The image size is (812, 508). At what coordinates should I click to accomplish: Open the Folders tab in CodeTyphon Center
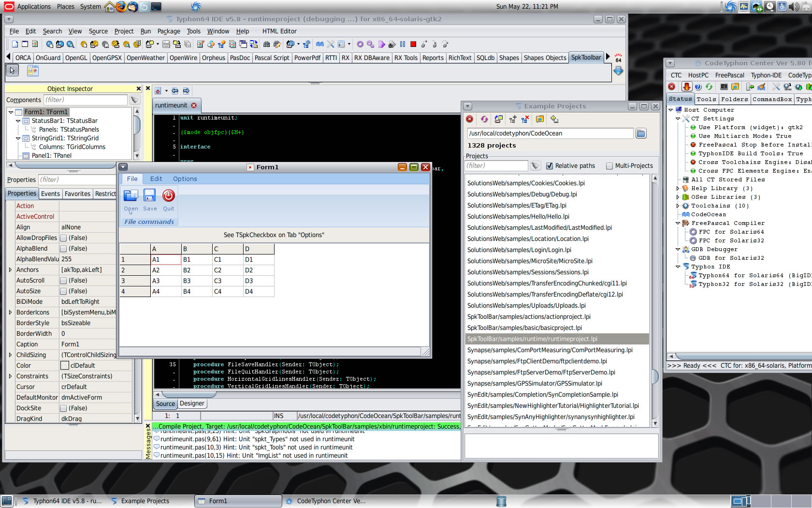click(734, 99)
